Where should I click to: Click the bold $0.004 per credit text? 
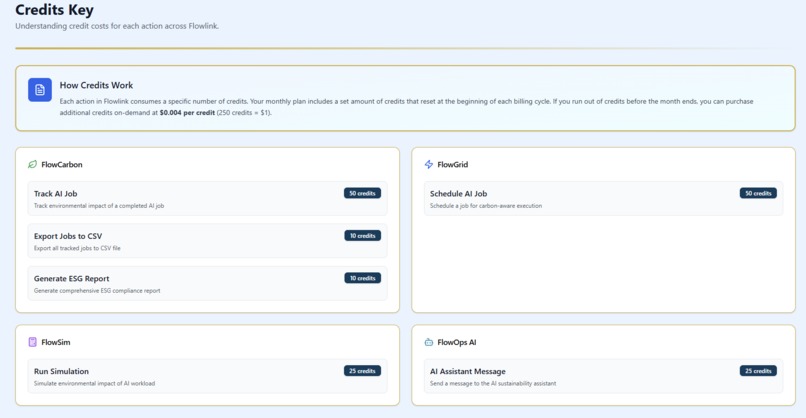[187, 113]
